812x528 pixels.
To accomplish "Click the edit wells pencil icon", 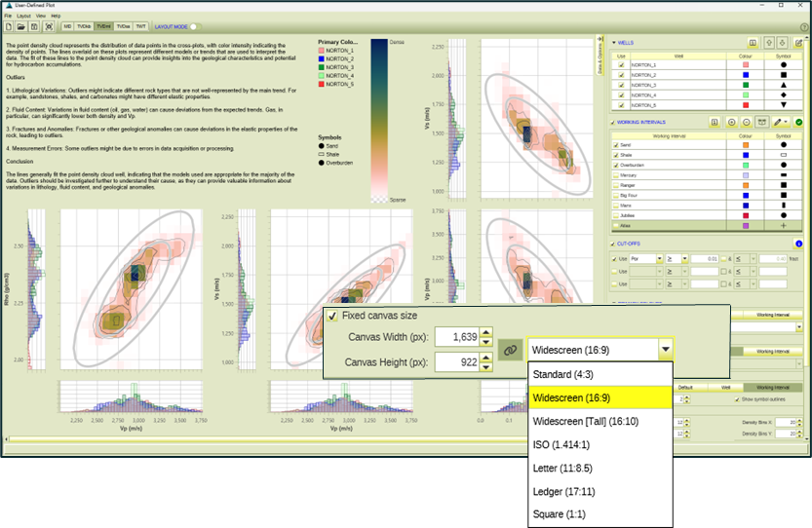I will click(798, 43).
